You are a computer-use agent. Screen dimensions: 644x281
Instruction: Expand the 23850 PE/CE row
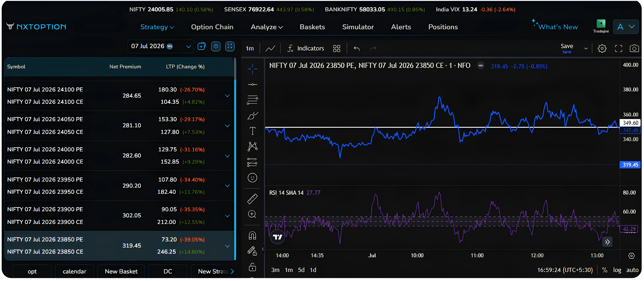[x=227, y=246]
